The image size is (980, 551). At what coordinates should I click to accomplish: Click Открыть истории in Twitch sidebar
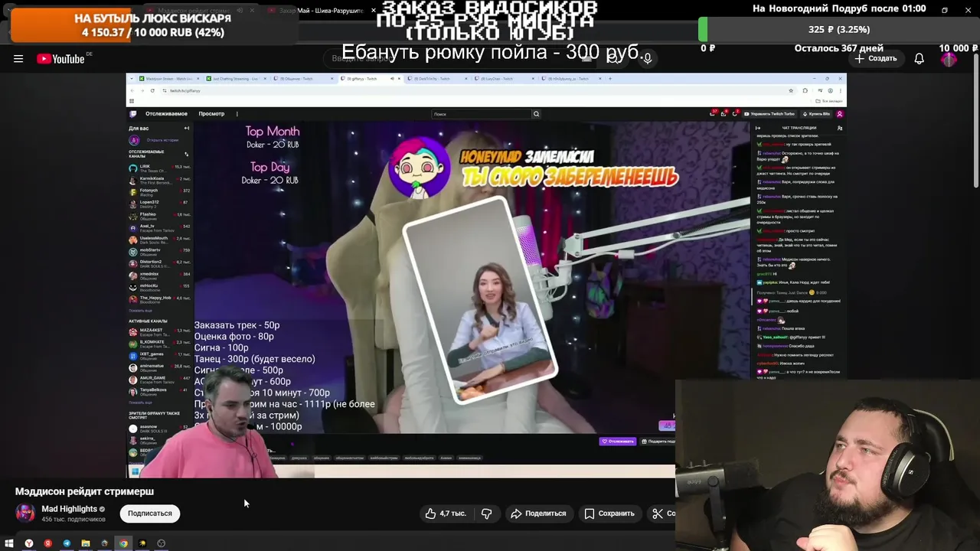pos(162,140)
